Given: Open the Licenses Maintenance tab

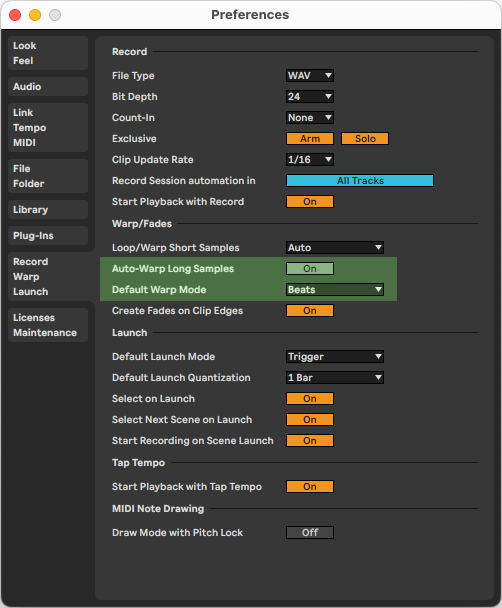Looking at the screenshot, I should click(48, 325).
